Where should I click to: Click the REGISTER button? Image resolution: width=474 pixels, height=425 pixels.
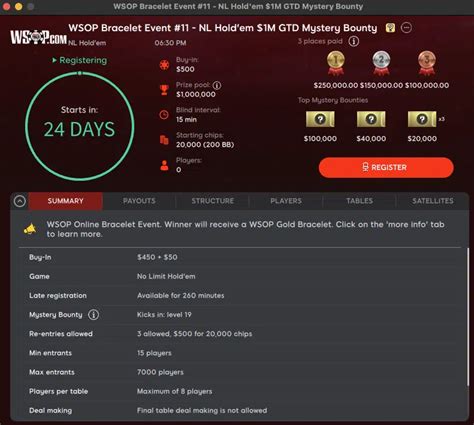pos(386,167)
